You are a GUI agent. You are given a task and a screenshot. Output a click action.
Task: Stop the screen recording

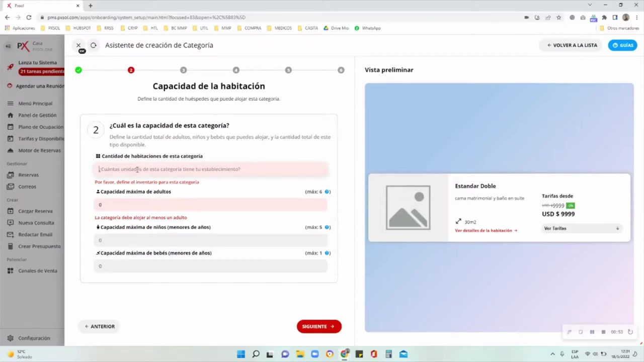click(603, 332)
